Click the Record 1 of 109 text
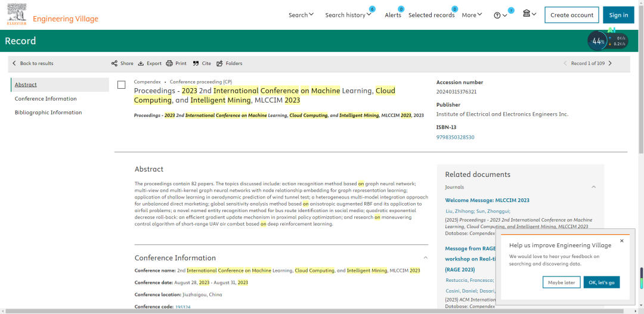 [588, 63]
